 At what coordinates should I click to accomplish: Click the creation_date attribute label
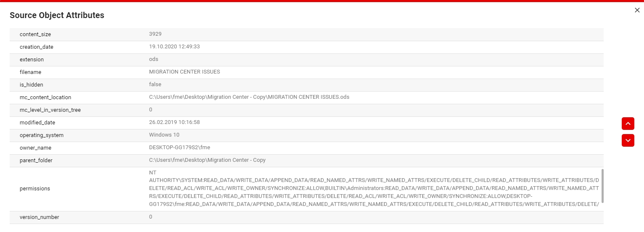(37, 47)
